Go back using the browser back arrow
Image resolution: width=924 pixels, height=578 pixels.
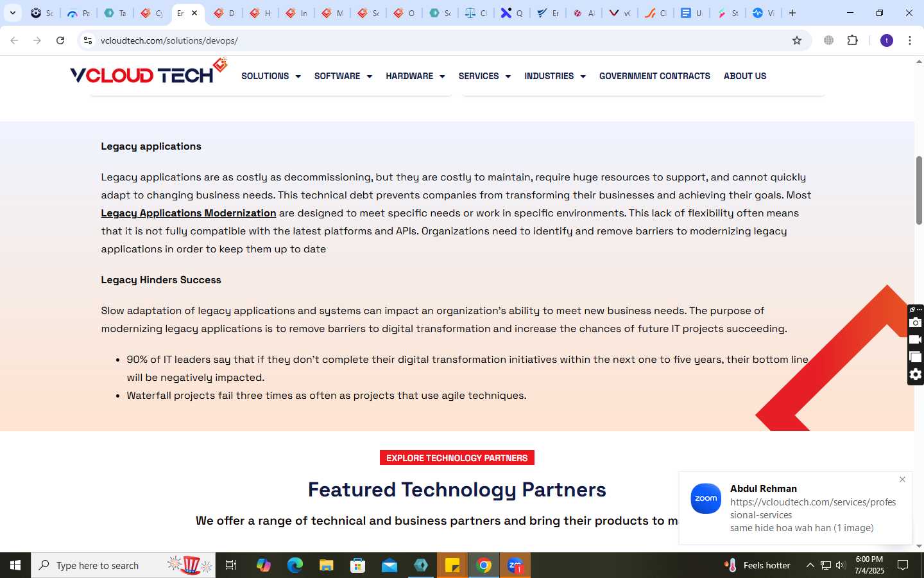[x=14, y=40]
